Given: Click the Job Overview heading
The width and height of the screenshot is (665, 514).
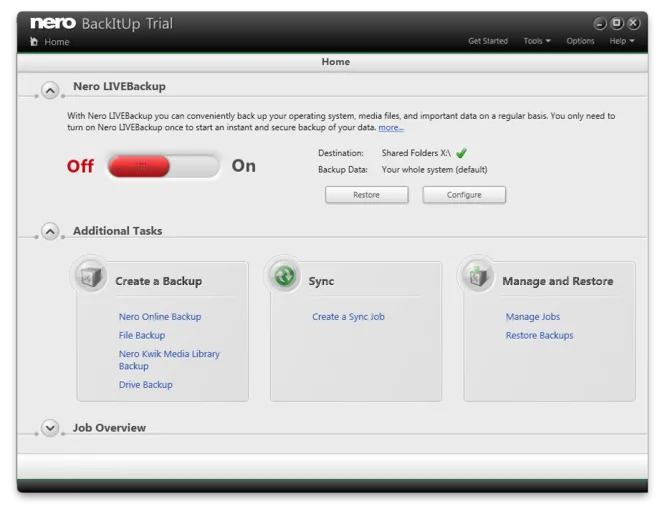Looking at the screenshot, I should [x=109, y=427].
